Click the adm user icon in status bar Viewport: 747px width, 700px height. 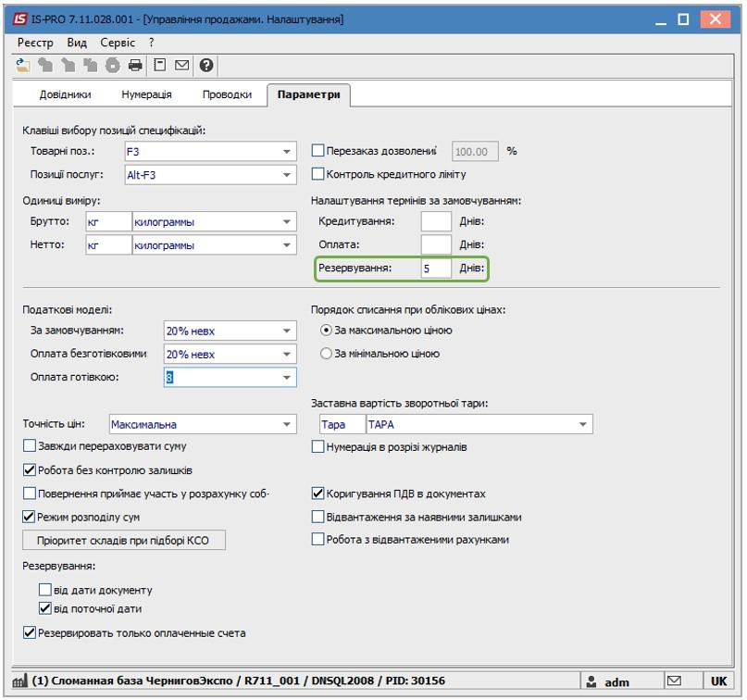[x=591, y=681]
